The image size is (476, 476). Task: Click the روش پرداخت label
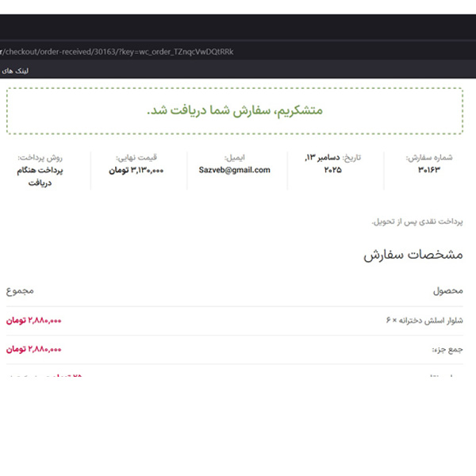40,157
